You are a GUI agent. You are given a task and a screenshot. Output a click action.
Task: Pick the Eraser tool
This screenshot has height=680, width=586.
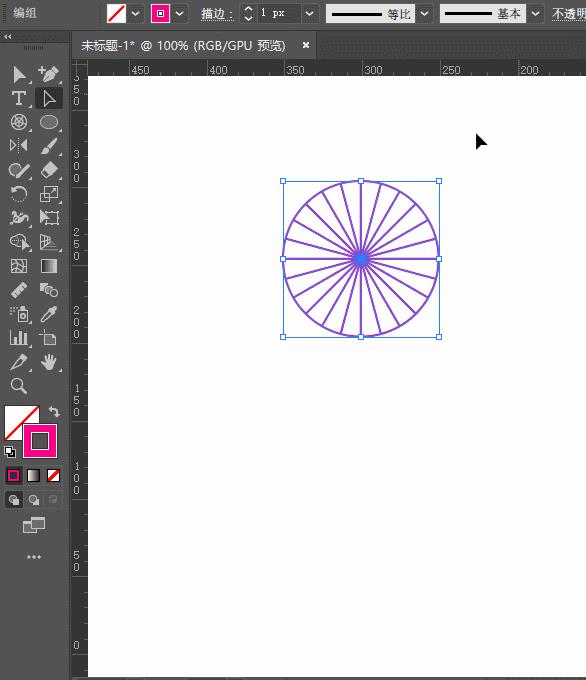pyautogui.click(x=49, y=170)
